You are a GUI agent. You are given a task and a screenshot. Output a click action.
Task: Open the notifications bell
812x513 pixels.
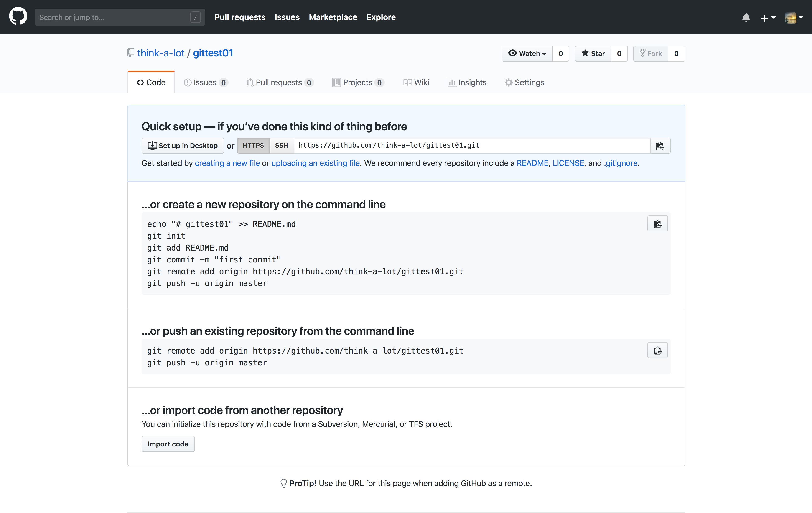pyautogui.click(x=746, y=18)
